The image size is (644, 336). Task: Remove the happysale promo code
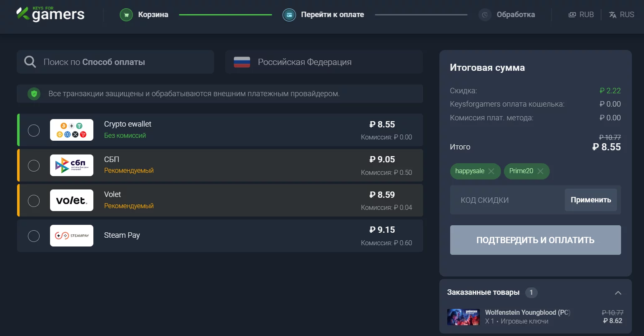[491, 171]
